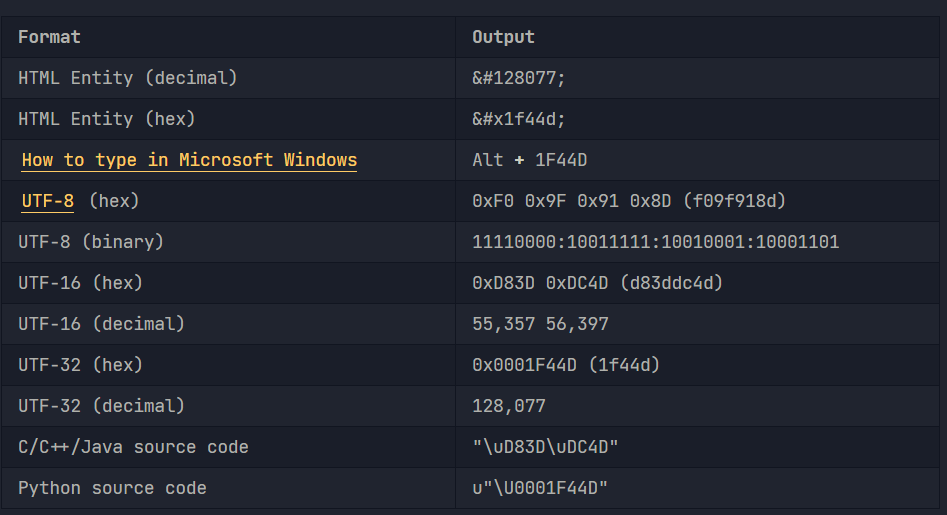The width and height of the screenshot is (947, 515).
Task: Click the HTML Entity (decimal) format label
Action: pyautogui.click(x=127, y=78)
